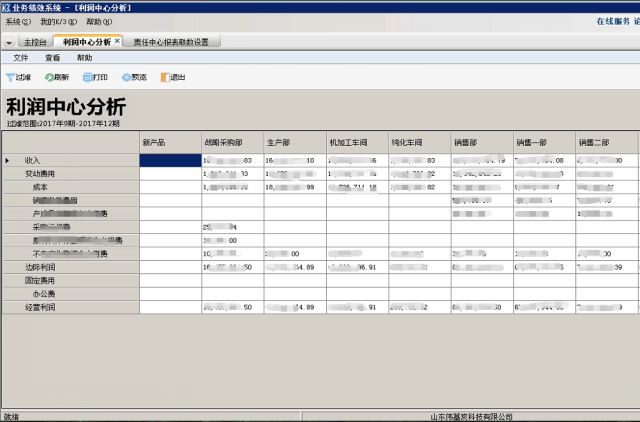Select the 固定费用 row header
The height and width of the screenshot is (422, 640).
pos(71,281)
